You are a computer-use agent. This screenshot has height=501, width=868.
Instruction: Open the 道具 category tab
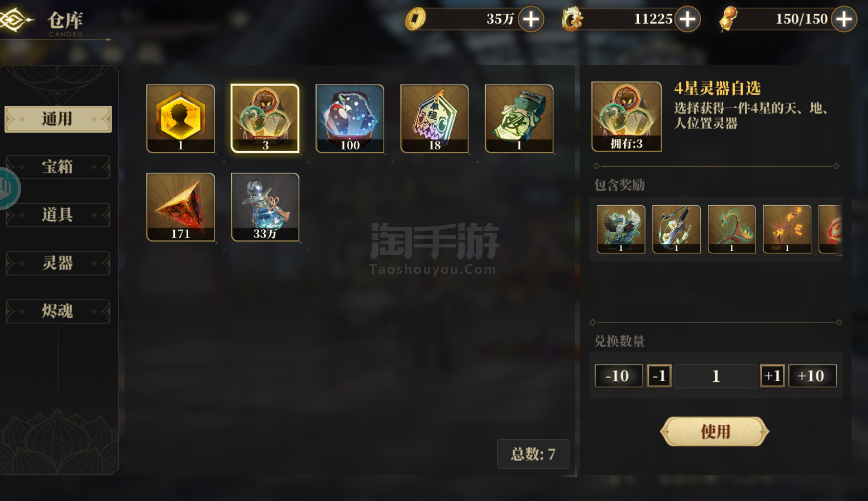point(58,215)
